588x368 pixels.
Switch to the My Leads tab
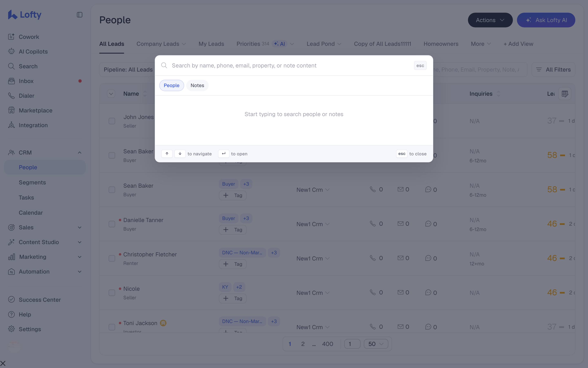point(211,44)
